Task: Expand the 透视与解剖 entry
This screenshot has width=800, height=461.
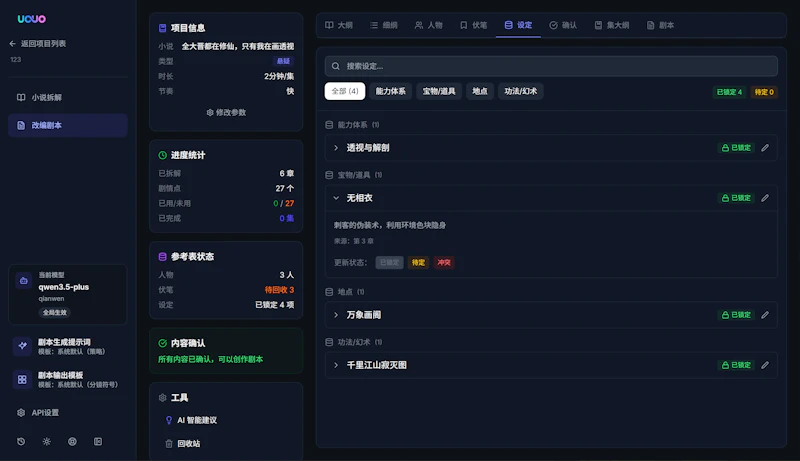Action: (336, 148)
